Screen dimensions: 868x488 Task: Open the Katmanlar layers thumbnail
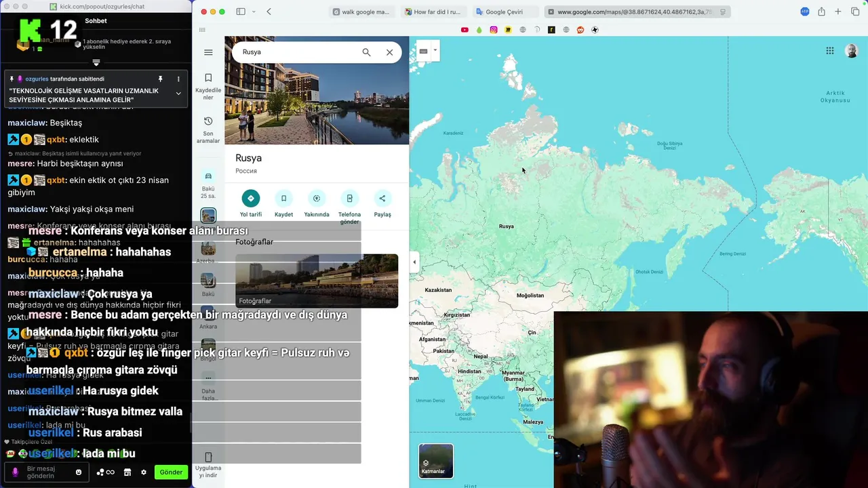coord(435,460)
